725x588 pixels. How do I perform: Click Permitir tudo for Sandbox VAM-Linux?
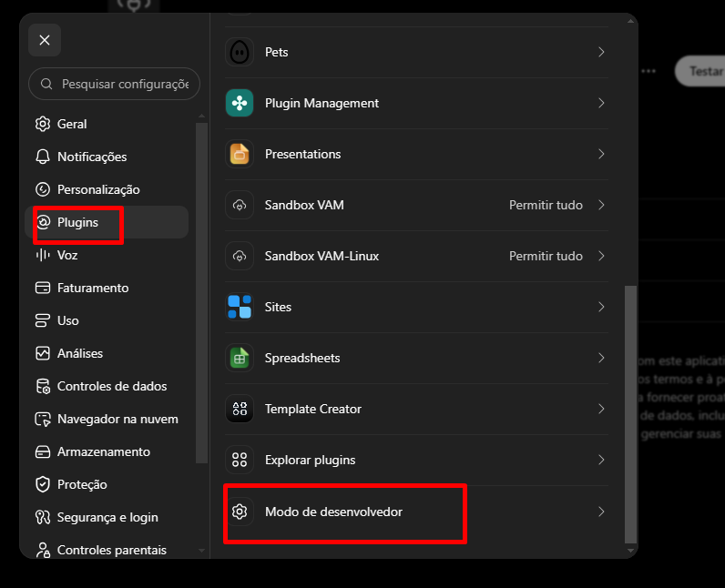(x=546, y=256)
